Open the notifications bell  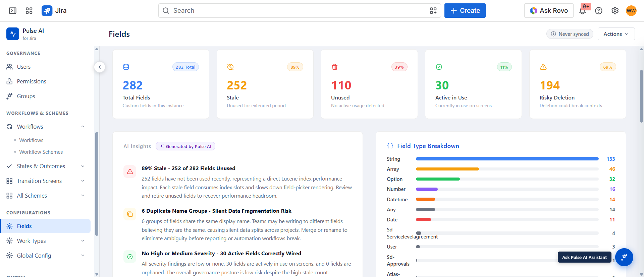coord(583,11)
